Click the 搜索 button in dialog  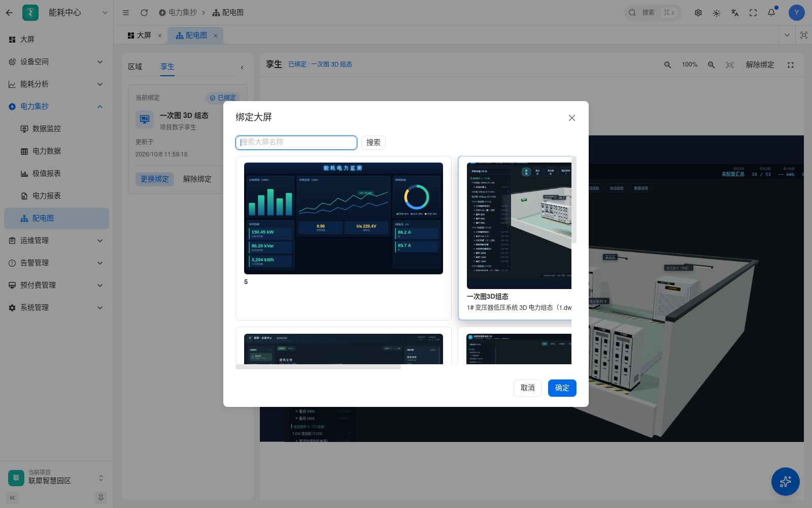click(374, 143)
